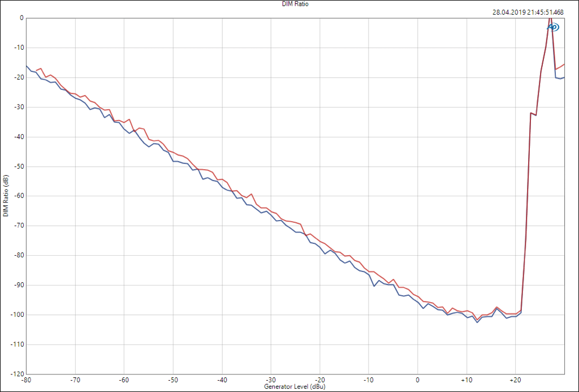Click the blue trace's start at -80 dBu

[27, 66]
